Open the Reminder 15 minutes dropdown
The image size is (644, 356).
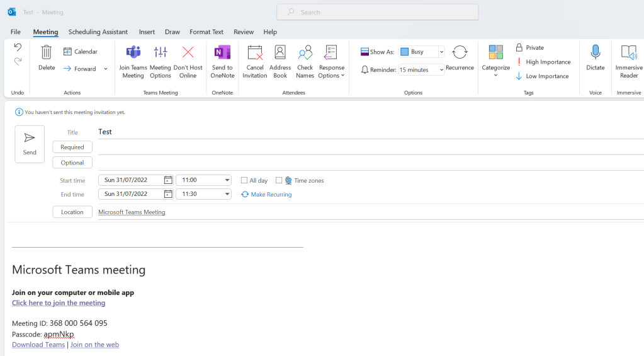(x=441, y=70)
